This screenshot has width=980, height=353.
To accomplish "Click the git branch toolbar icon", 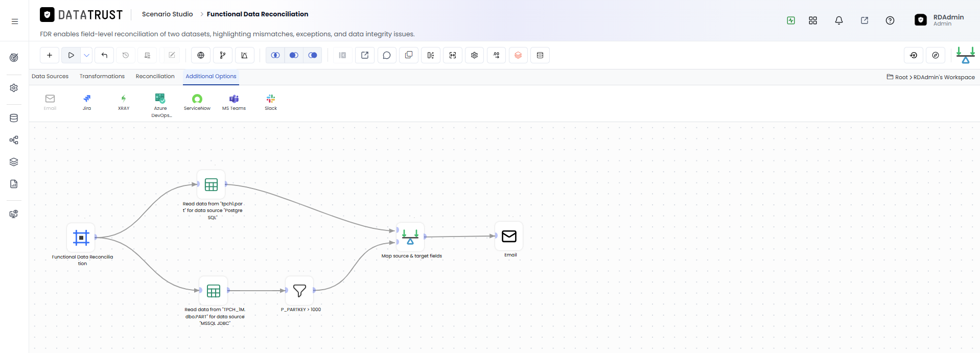I will [x=223, y=55].
